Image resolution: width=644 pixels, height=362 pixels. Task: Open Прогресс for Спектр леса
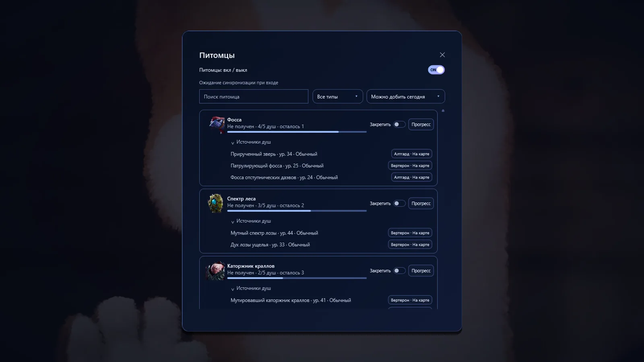[x=421, y=203]
